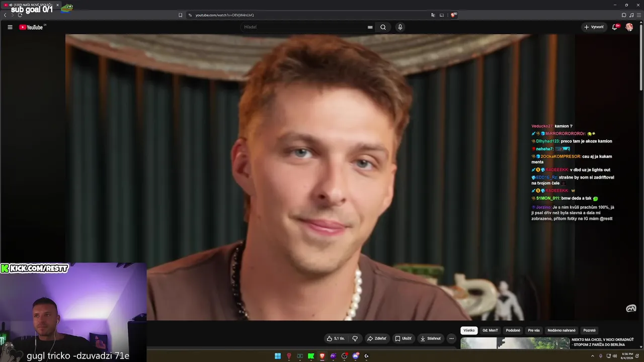The height and width of the screenshot is (362, 644).
Task: Open the Brave Shields icon
Action: (453, 15)
